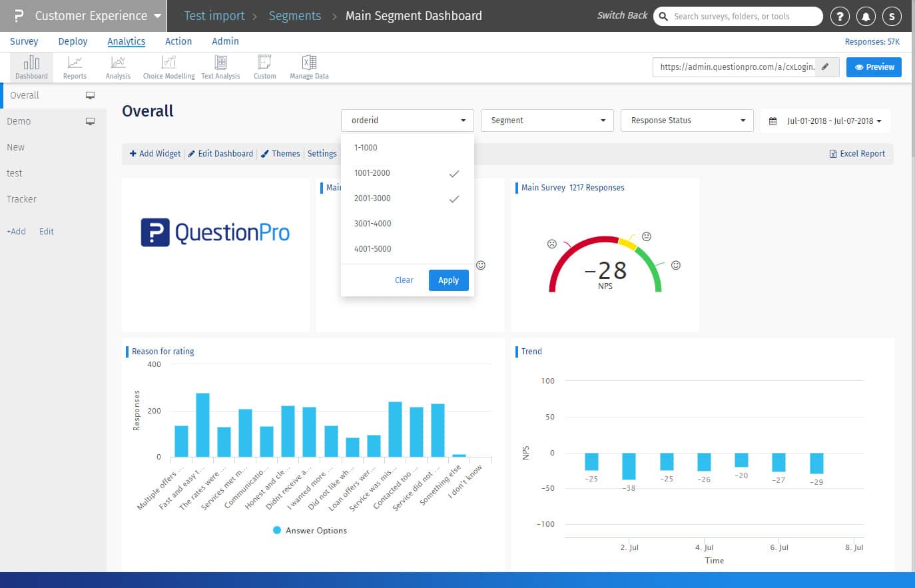This screenshot has width=915, height=588.
Task: Open the Reports toolbar icon
Action: pos(75,67)
